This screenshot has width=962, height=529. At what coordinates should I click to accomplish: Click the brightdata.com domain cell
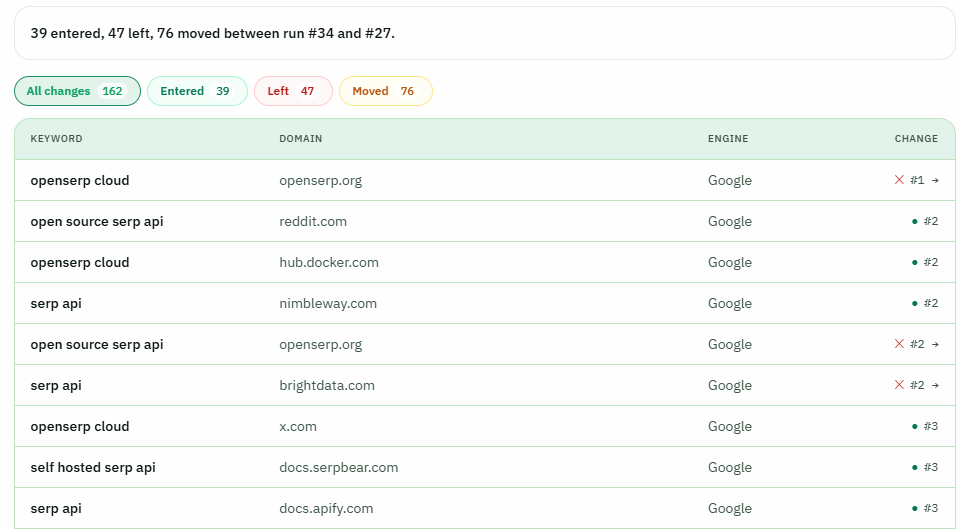[x=327, y=385]
